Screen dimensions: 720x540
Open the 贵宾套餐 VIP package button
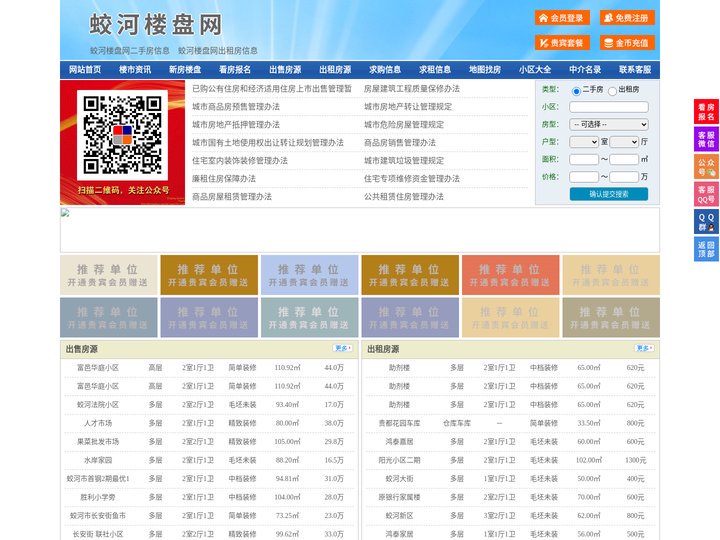point(562,43)
